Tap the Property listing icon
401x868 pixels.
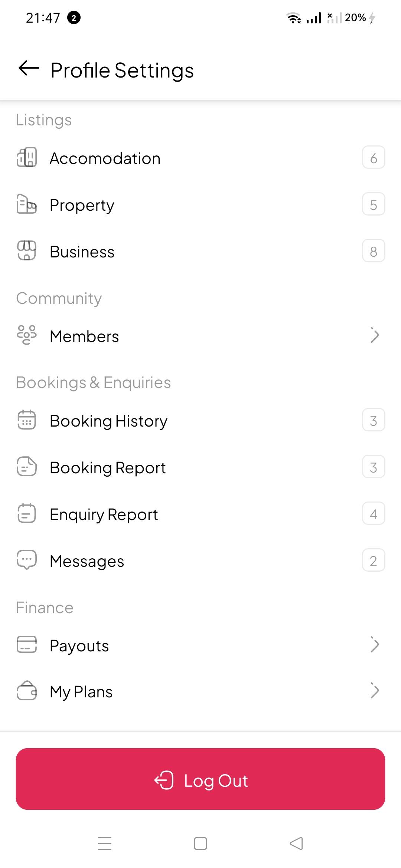(27, 204)
